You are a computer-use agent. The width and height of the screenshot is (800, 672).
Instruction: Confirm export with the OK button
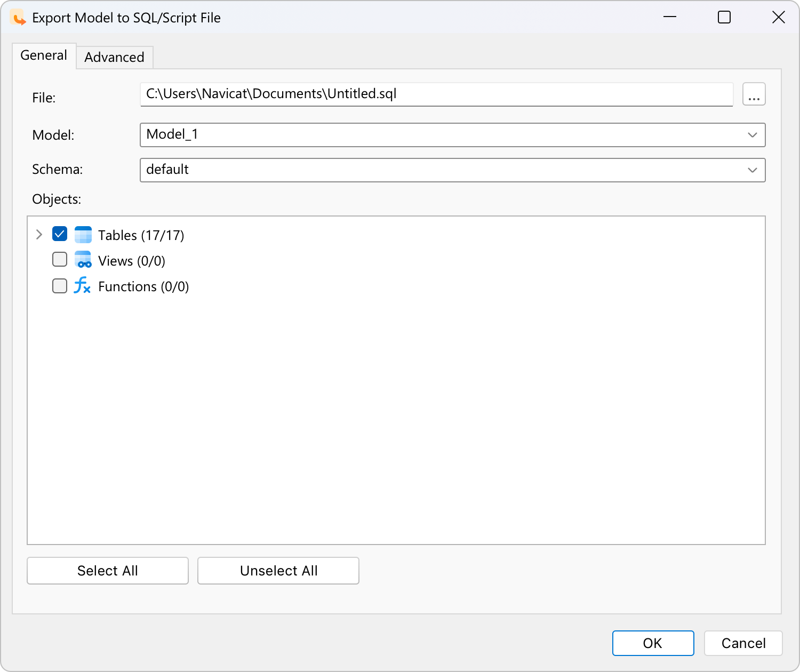coord(653,643)
